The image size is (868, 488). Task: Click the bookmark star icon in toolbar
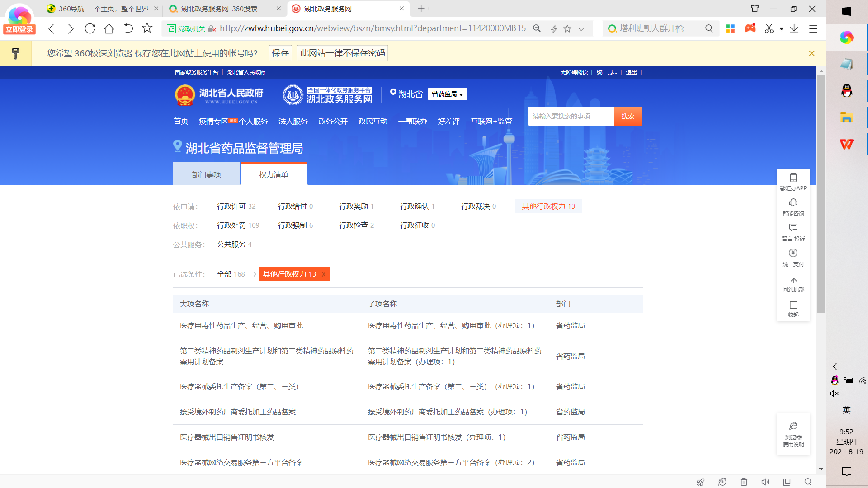[x=147, y=28]
